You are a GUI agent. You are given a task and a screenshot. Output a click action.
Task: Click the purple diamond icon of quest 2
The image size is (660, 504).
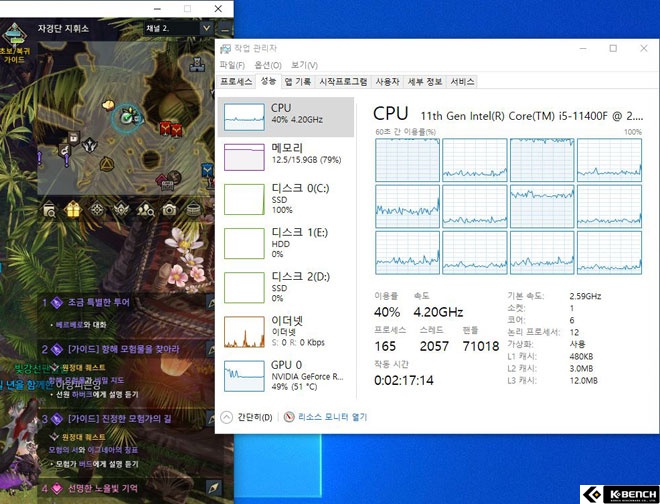[x=56, y=349]
